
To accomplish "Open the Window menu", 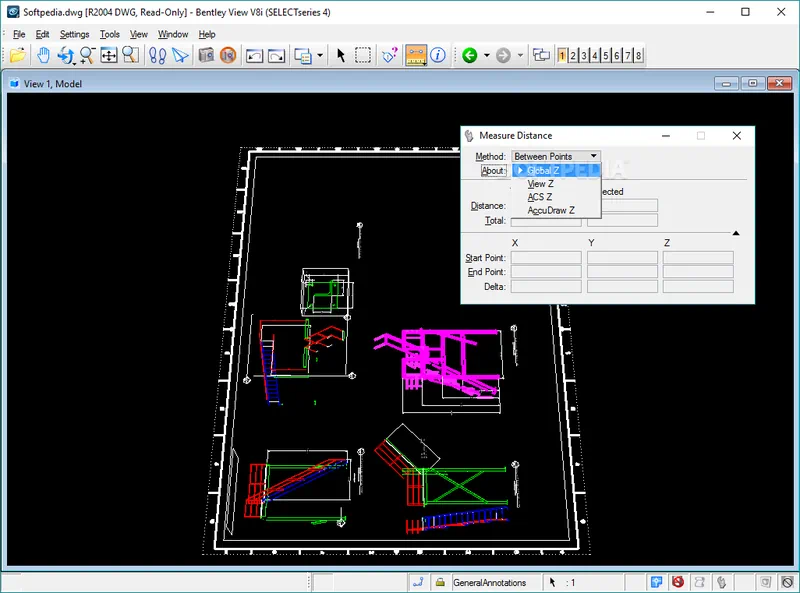I will (x=173, y=34).
